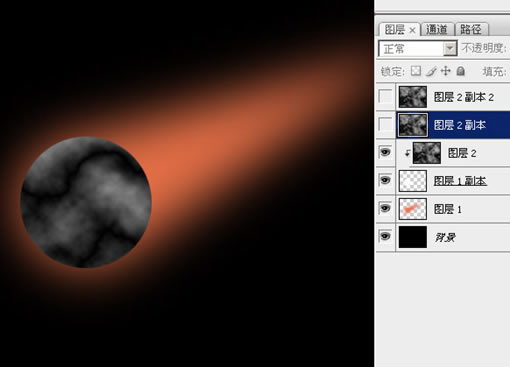Viewport: 510px width, 367px height.
Task: Hide the 图层 2 layer
Action: click(385, 152)
